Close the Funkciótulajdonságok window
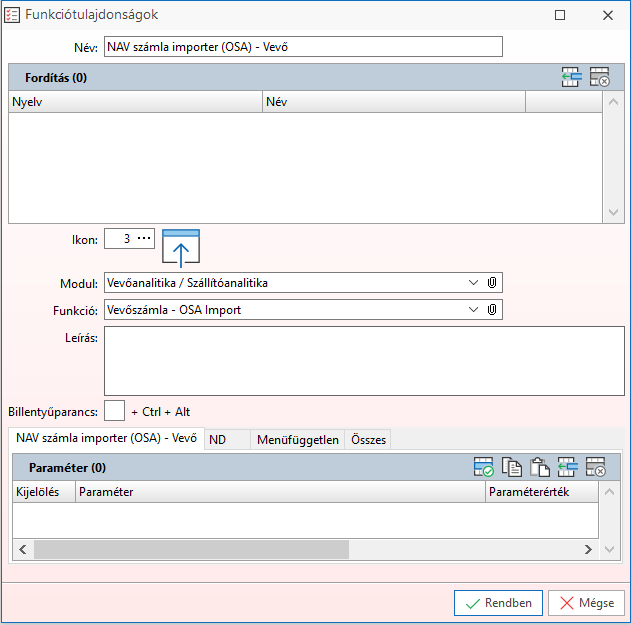Screen dimensions: 632x625 click(x=608, y=15)
